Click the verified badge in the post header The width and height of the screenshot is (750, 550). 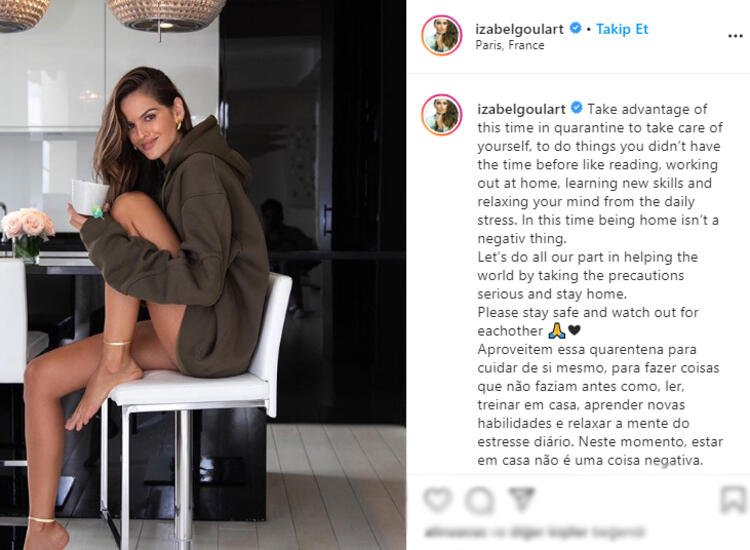pos(575,28)
